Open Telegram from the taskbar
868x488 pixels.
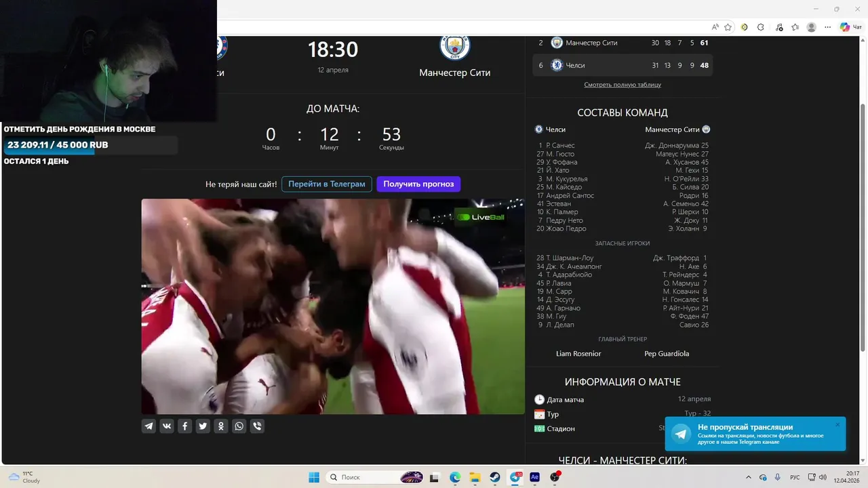tap(515, 477)
